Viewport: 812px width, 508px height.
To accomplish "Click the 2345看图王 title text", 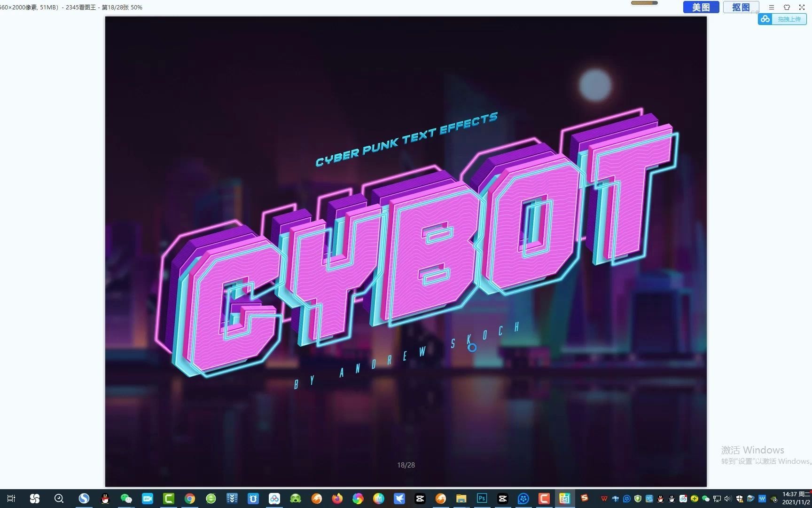I will [81, 8].
